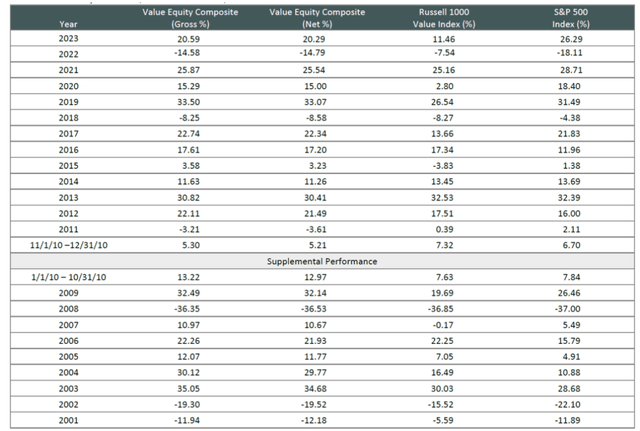Click S&P 500 value 6.70 for 11/1/10 –12/31/10
This screenshot has width=640, height=431.
pos(571,245)
